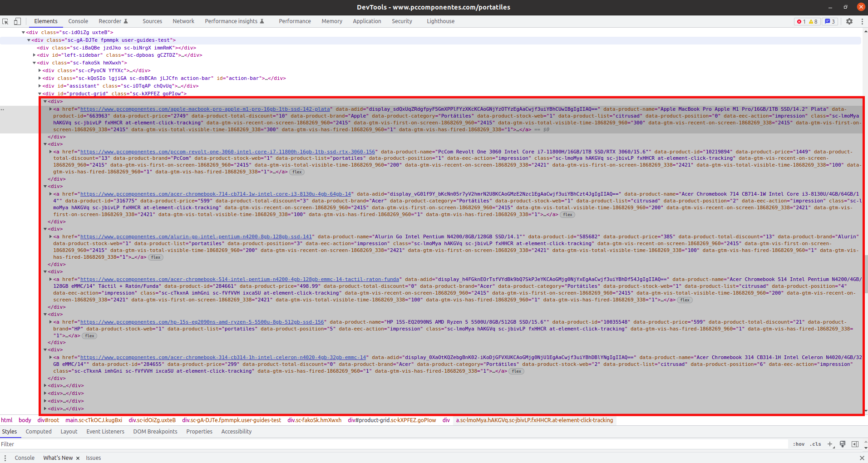Toggle the .cls element classes button
Viewport: 868px width, 463px height.
[816, 444]
